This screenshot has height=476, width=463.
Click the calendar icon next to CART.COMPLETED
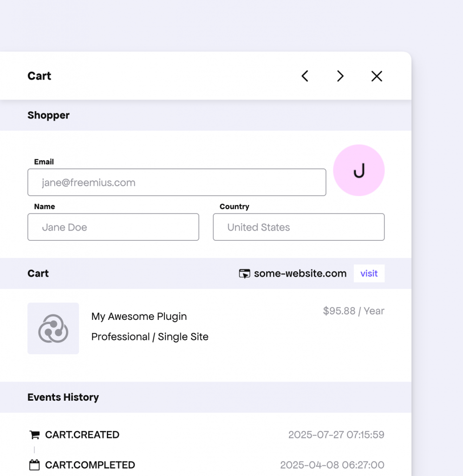[34, 464]
